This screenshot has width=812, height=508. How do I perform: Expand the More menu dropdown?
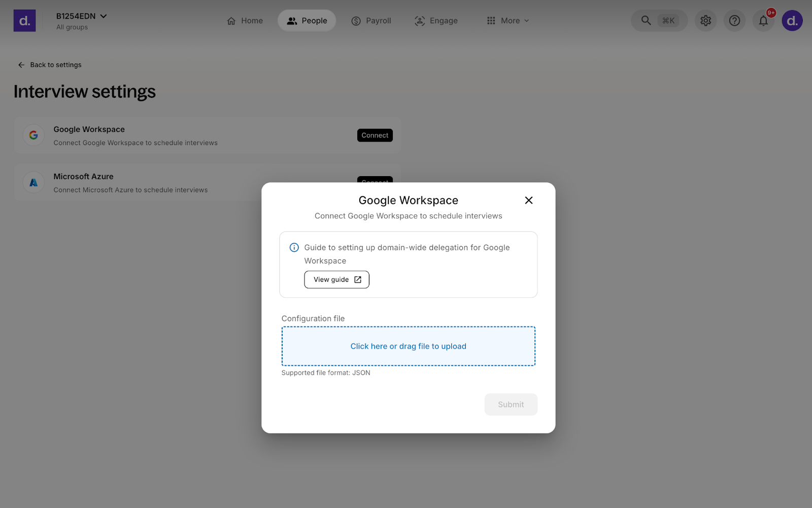pyautogui.click(x=508, y=21)
